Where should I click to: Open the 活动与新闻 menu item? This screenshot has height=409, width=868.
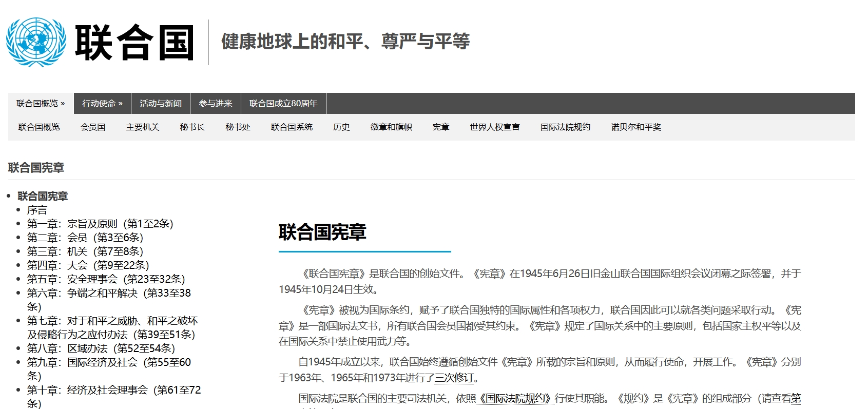pos(161,104)
